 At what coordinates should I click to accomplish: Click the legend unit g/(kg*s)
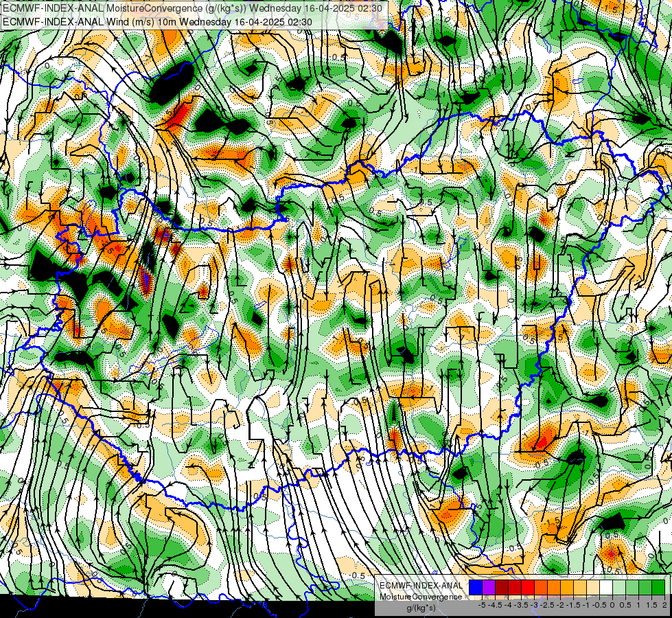(421, 608)
